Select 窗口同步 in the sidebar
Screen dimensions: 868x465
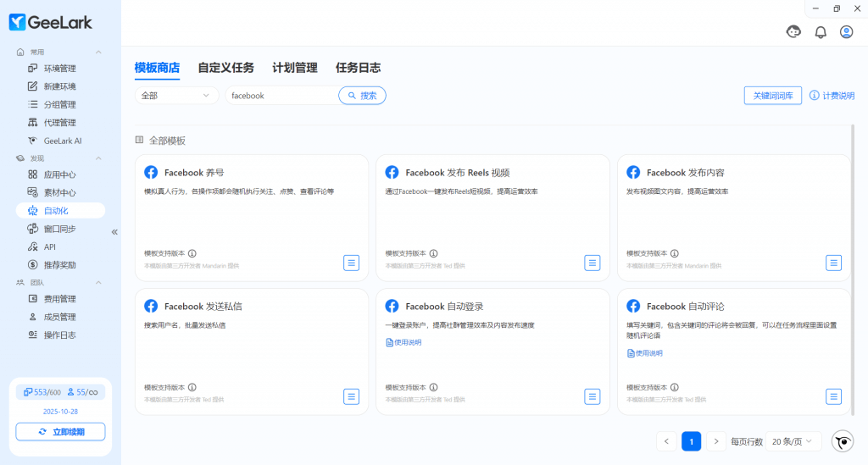[x=59, y=229]
